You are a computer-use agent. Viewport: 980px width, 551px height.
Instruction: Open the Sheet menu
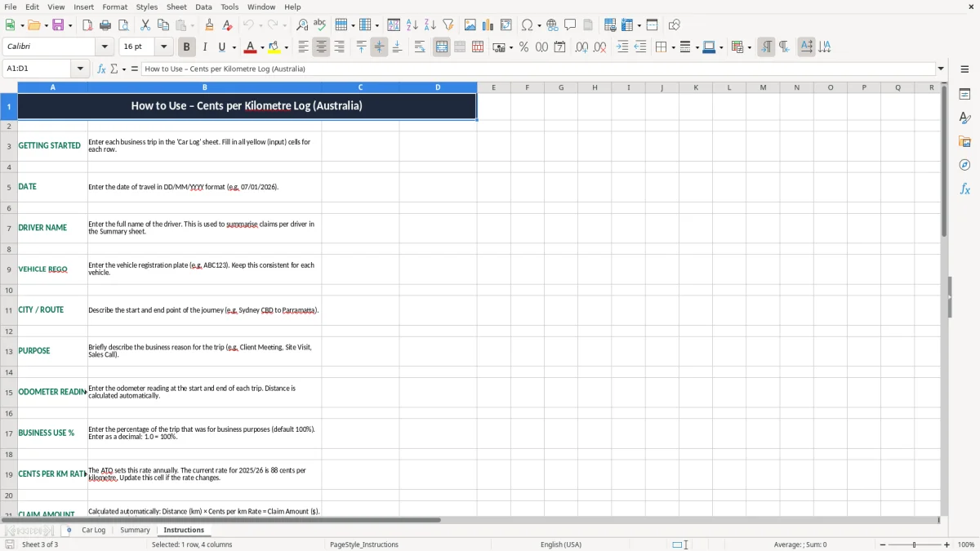pyautogui.click(x=176, y=7)
